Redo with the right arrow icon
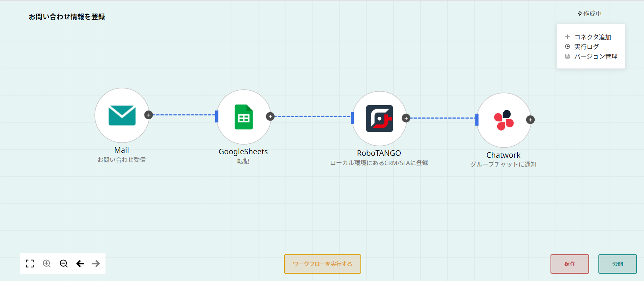Screen dimensions: 644x281 coord(96,264)
